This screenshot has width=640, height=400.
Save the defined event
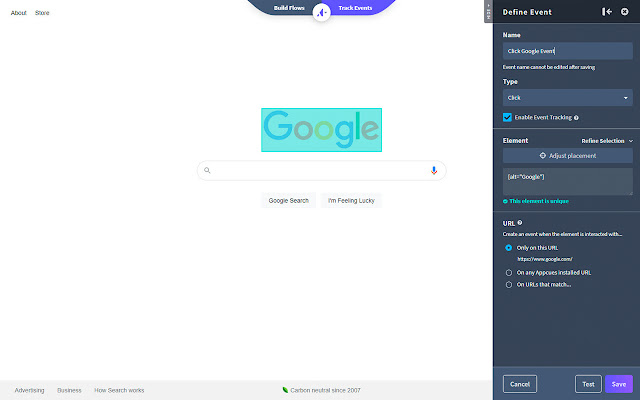click(619, 384)
